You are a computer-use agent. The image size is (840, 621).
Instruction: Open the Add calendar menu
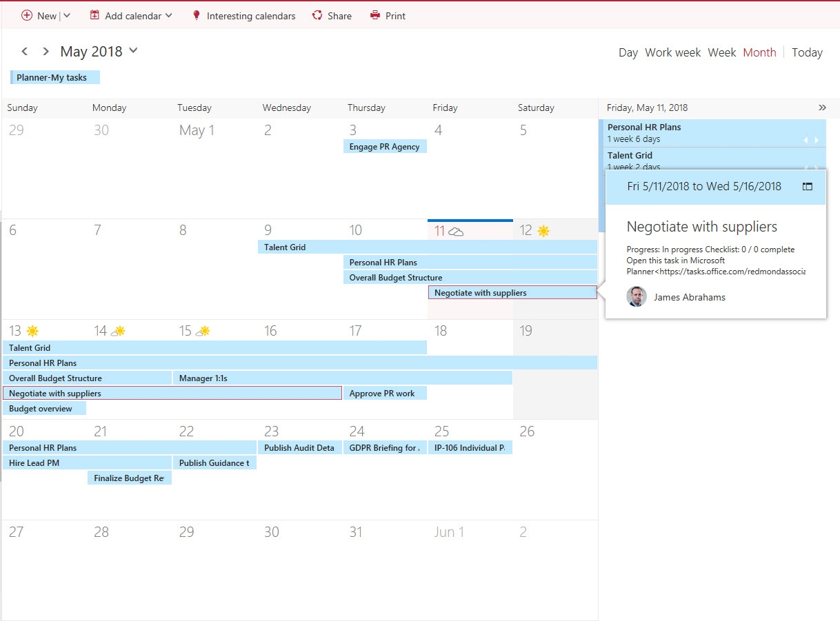(131, 15)
